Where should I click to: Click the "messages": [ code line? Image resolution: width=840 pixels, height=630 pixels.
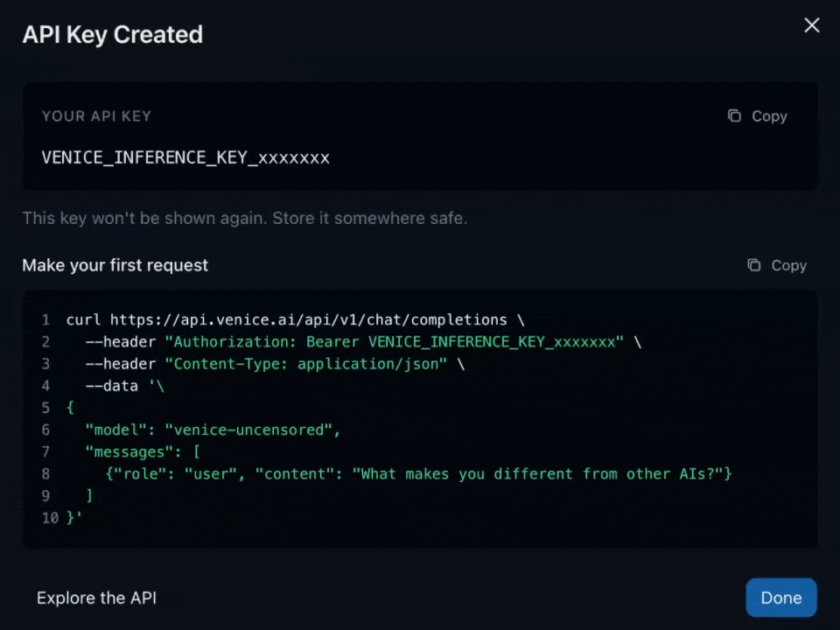[143, 451]
